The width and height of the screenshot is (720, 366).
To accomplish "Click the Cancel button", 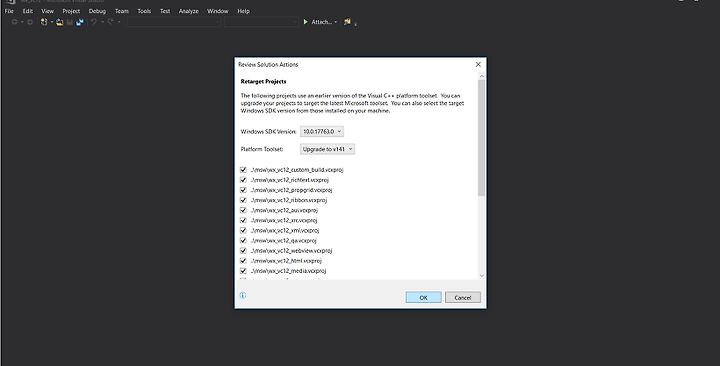I will 463,297.
